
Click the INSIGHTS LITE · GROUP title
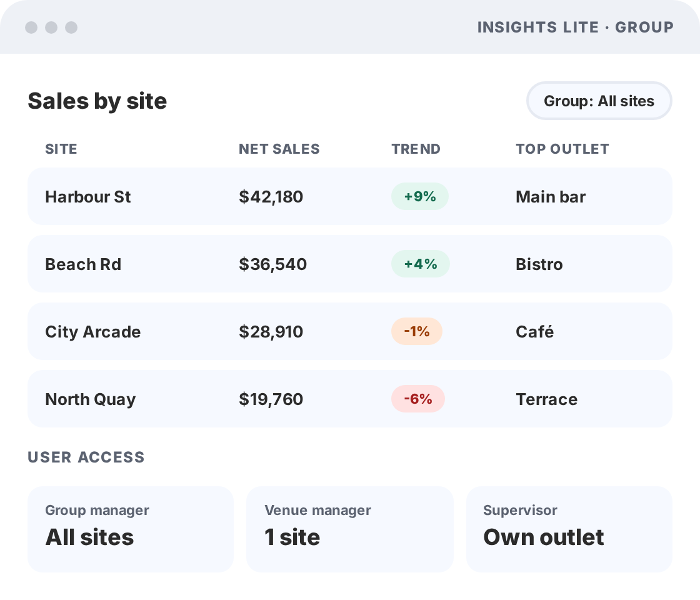pyautogui.click(x=576, y=27)
